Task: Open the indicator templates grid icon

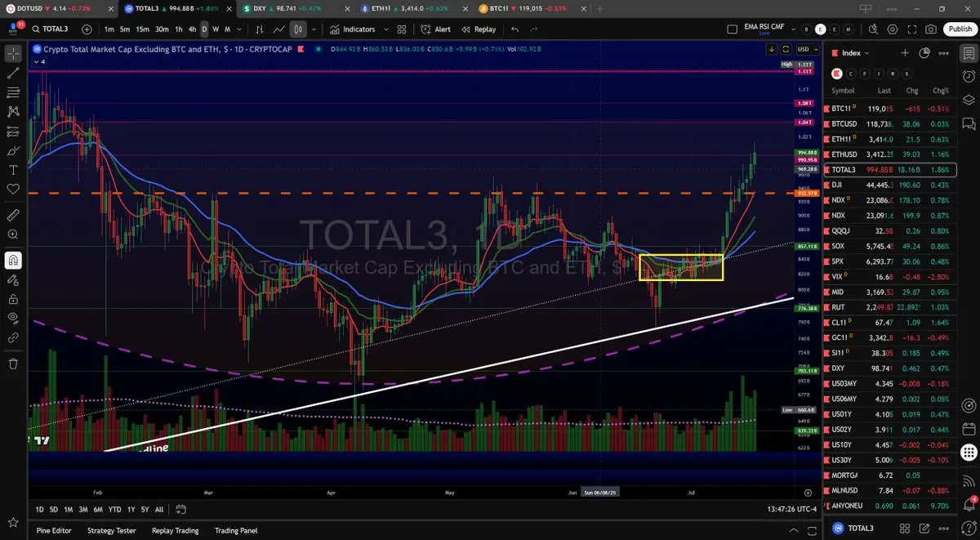Action: (402, 29)
